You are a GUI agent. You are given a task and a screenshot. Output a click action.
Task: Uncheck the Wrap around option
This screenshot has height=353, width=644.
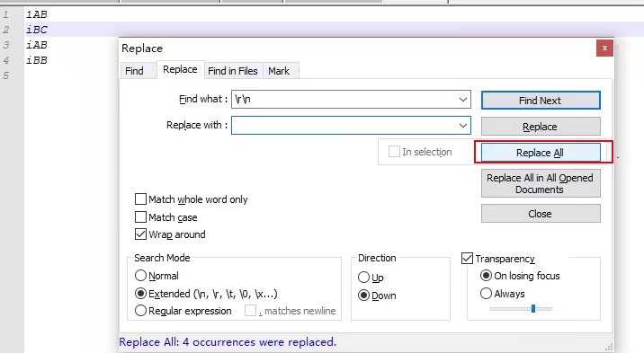[140, 234]
